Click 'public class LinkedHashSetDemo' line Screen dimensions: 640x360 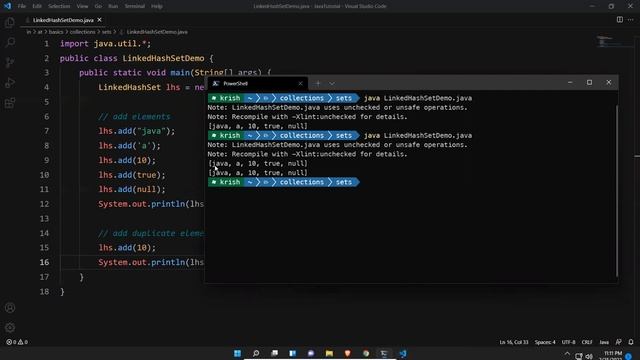coord(136,58)
